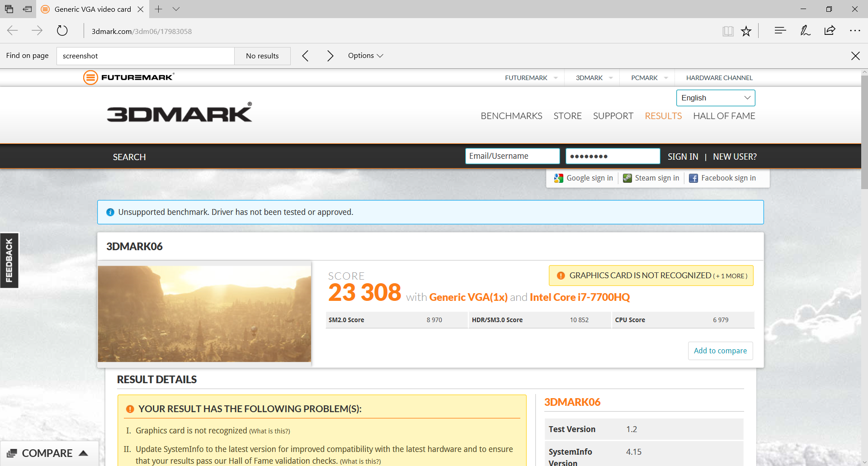Open reading view book icon
868x466 pixels.
(x=728, y=31)
